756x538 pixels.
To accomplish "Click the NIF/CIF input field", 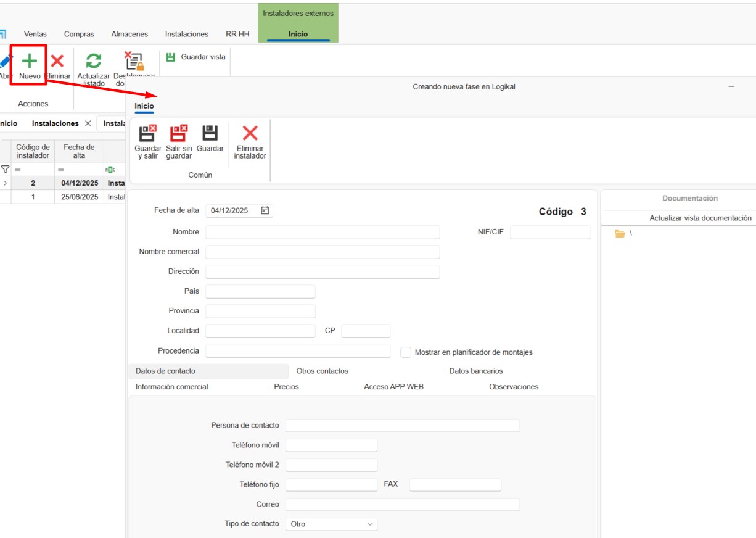I will 549,233.
